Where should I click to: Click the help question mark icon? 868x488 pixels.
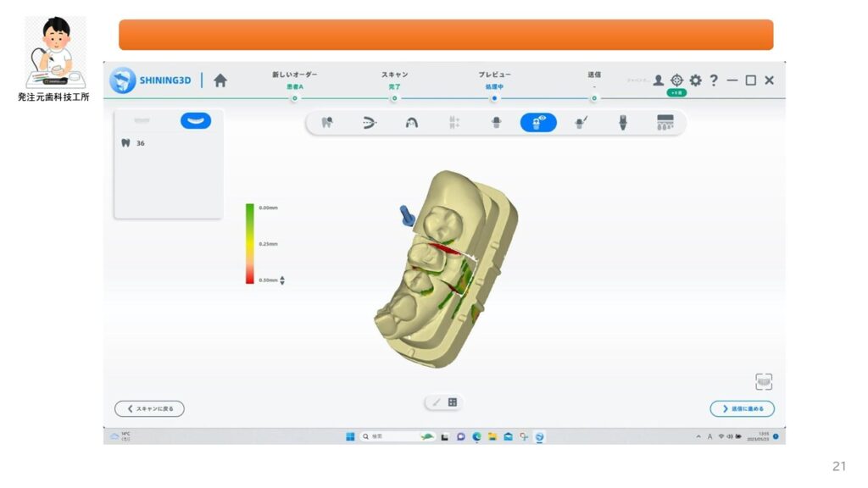(x=714, y=80)
